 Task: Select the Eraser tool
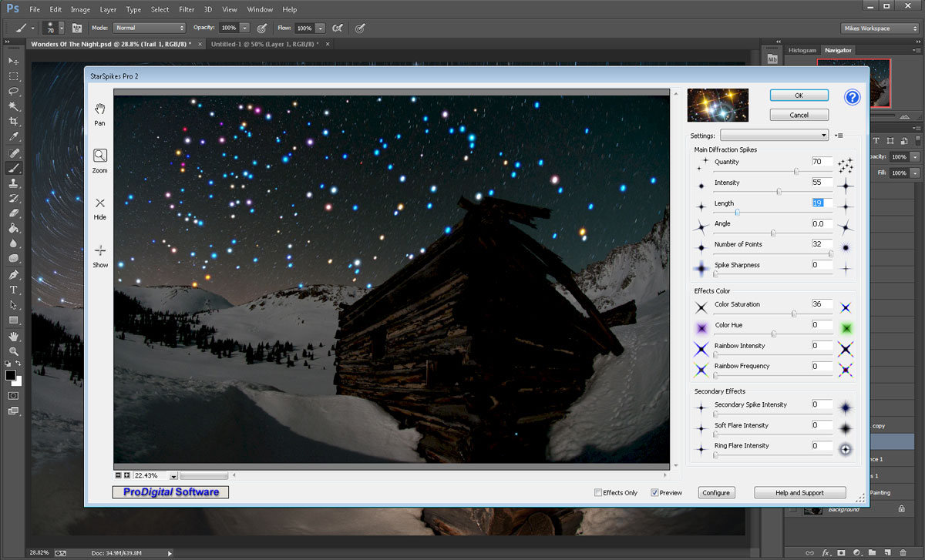tap(13, 213)
